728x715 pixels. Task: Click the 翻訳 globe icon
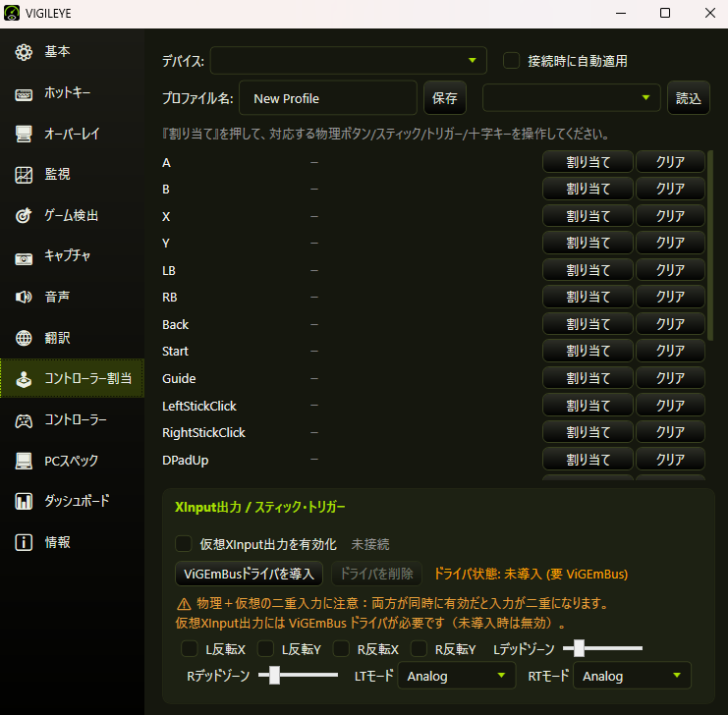[24, 338]
